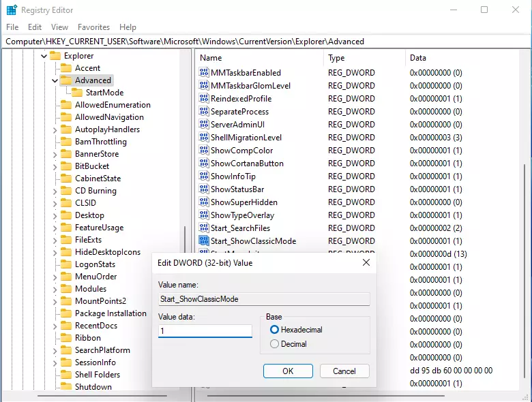Click the Accent folder icon
The height and width of the screenshot is (402, 532).
pyautogui.click(x=66, y=67)
